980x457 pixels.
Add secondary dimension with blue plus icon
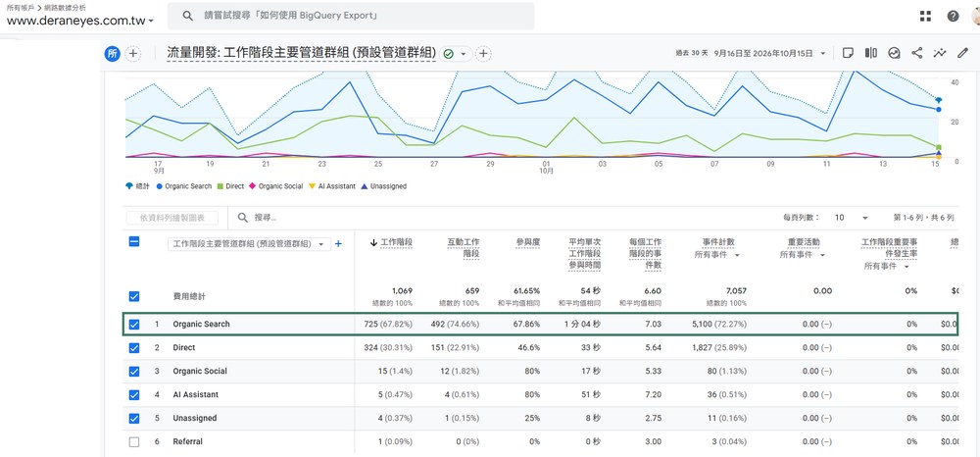[339, 244]
